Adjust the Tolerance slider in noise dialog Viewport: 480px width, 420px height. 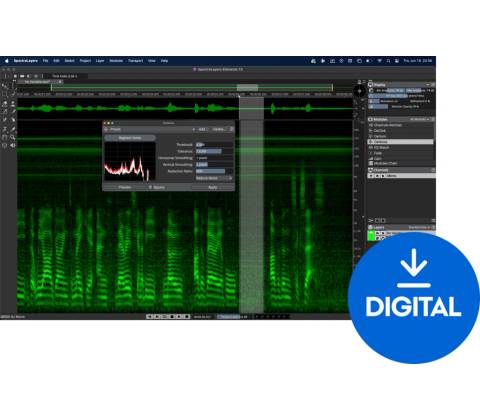(x=214, y=151)
